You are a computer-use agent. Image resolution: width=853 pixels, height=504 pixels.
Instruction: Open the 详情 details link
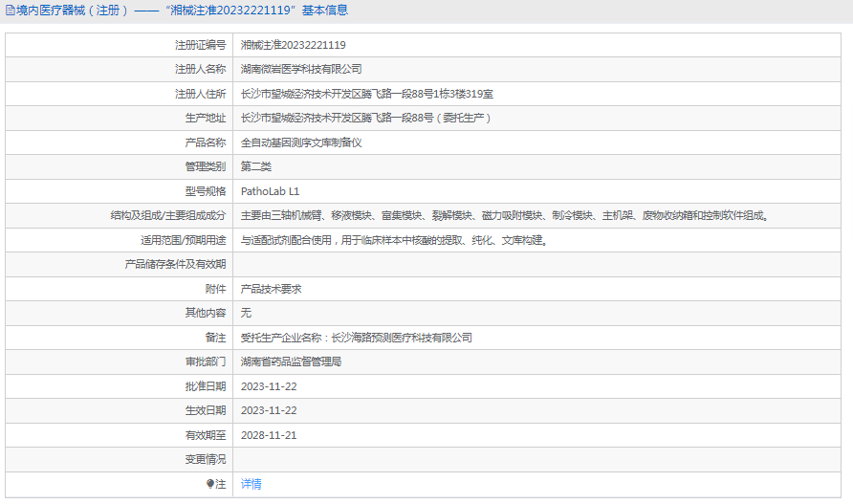click(x=251, y=484)
